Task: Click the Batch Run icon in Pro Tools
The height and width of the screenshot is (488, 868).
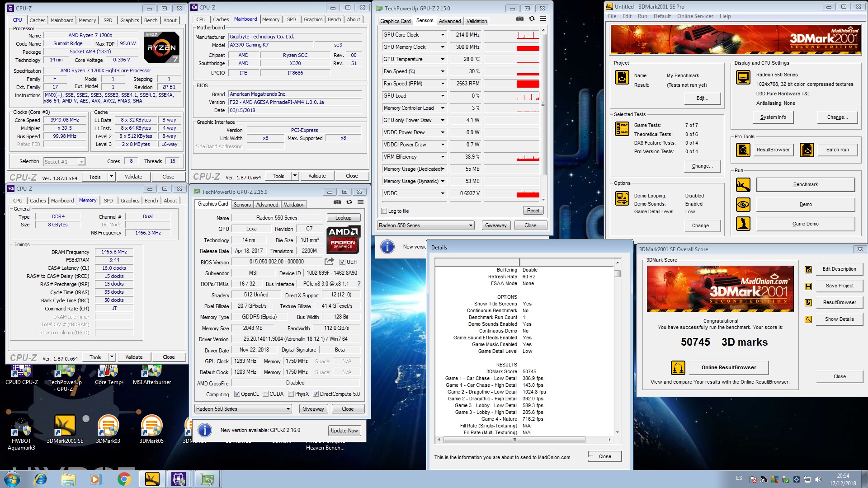Action: [x=807, y=150]
